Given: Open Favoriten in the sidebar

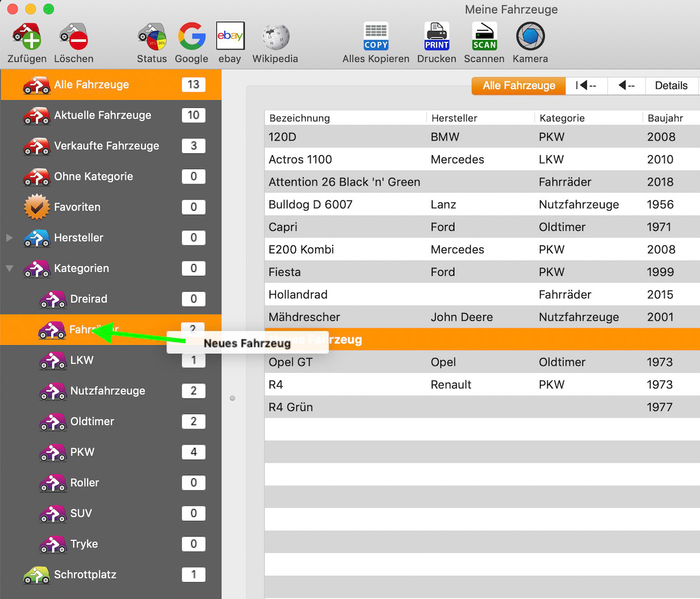Looking at the screenshot, I should [x=111, y=207].
